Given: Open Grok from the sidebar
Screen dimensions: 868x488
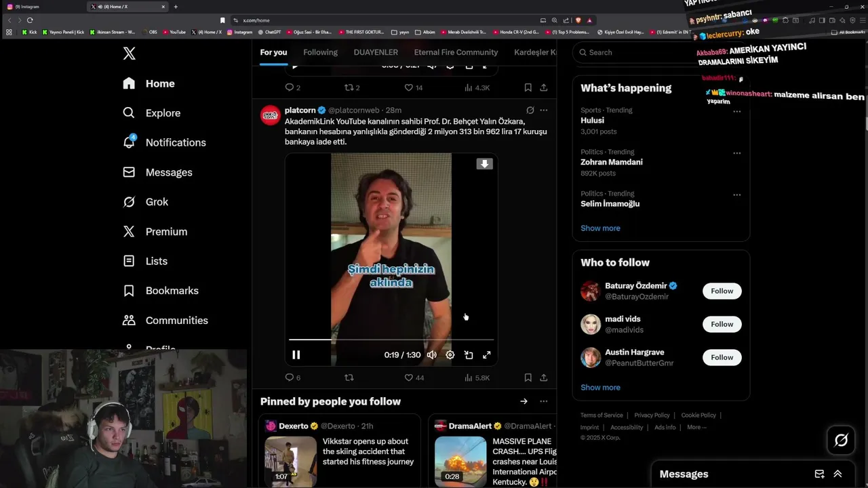Looking at the screenshot, I should pos(145,202).
